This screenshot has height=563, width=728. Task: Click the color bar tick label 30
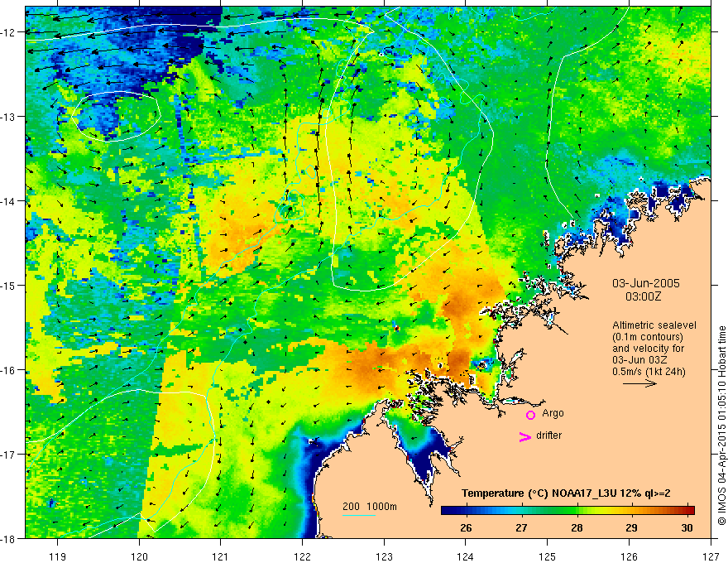pyautogui.click(x=687, y=527)
